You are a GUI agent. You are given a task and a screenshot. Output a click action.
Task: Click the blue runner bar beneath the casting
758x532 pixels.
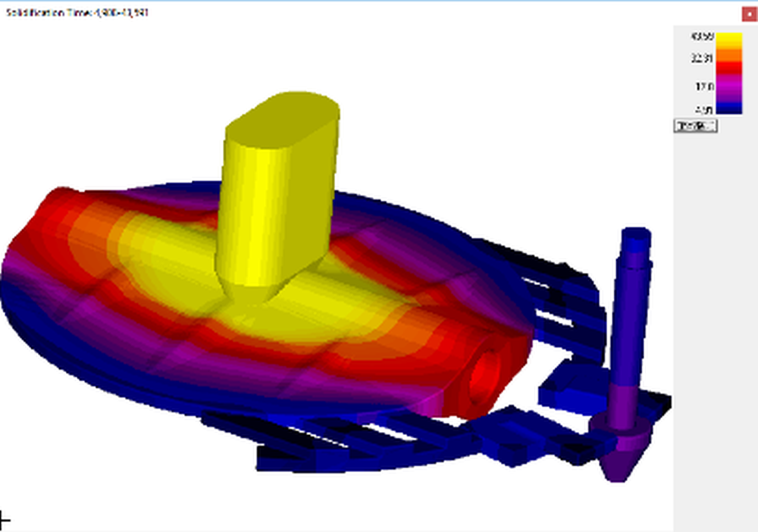[x=341, y=447]
